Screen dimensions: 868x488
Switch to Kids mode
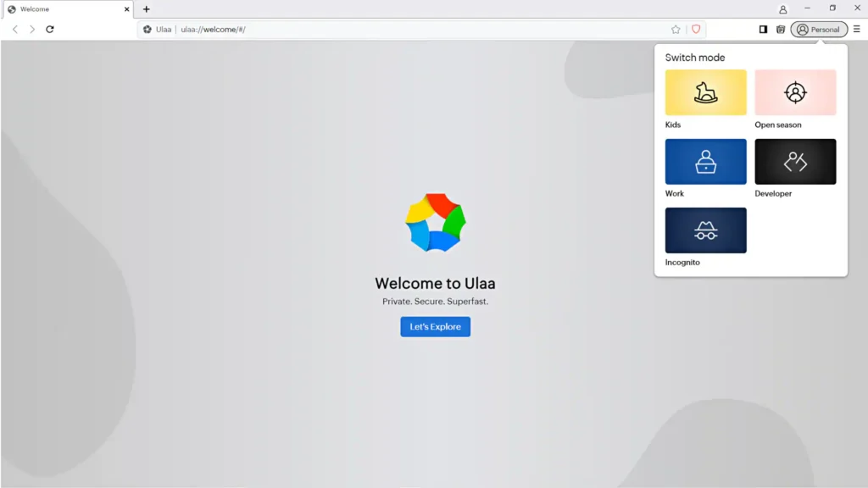point(705,91)
